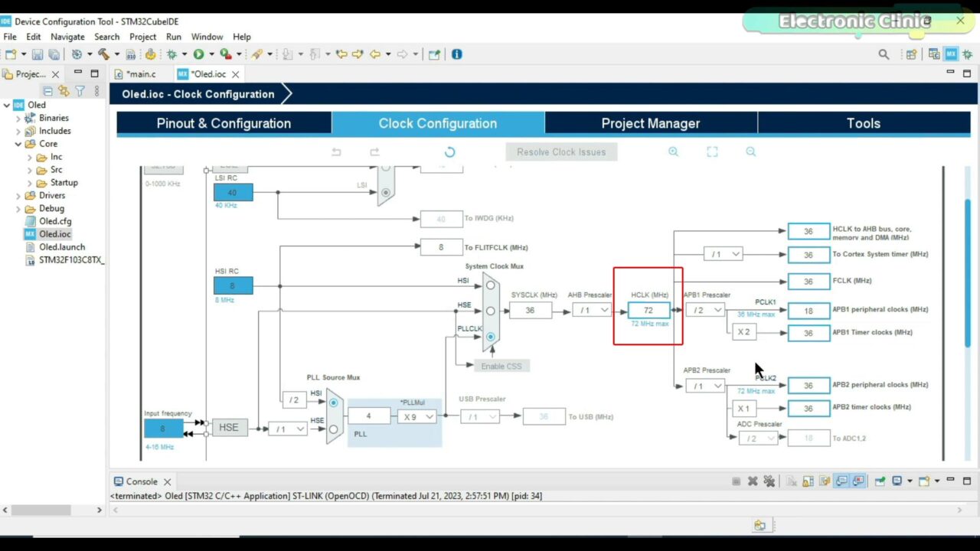Switch to the C/C++ perspective icon
Screen dimensions: 980x551
(x=934, y=54)
